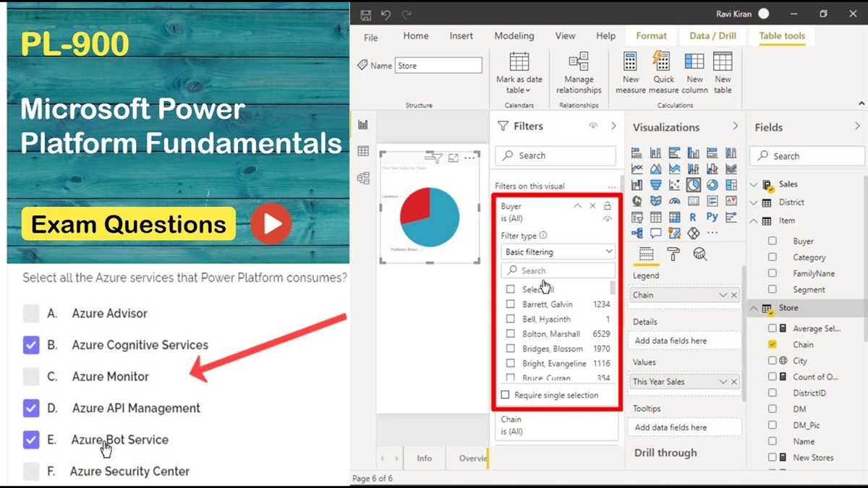Screen dimensions: 868x488
Task: Clear the Buyer filter with eraser X
Action: point(592,206)
